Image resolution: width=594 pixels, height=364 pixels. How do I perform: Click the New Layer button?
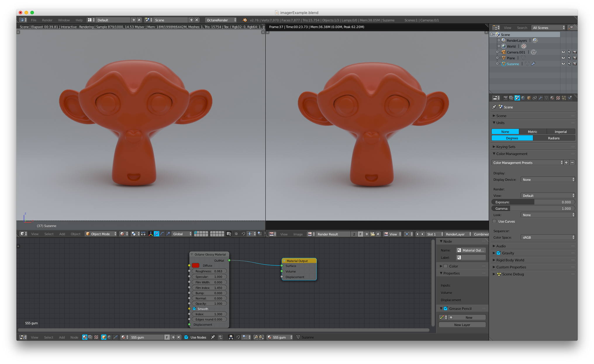pos(462,325)
